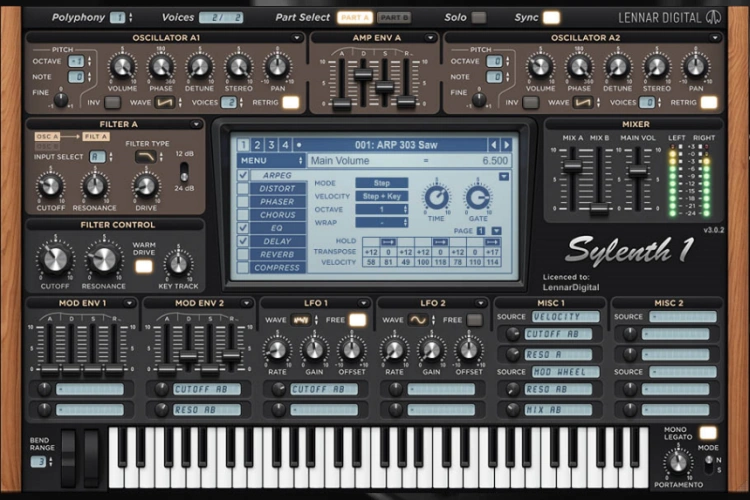Viewport: 750px width, 500px height.
Task: Go to the next preset arrow
Action: click(507, 145)
